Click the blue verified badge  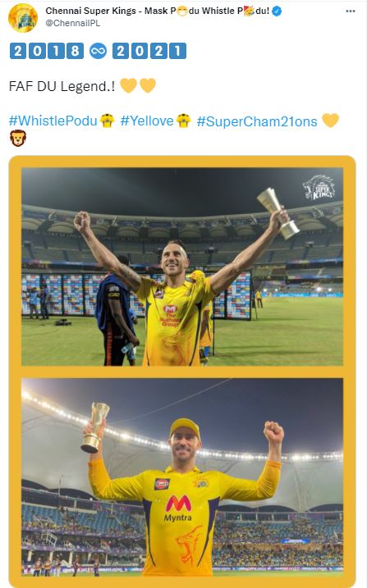[x=277, y=11]
